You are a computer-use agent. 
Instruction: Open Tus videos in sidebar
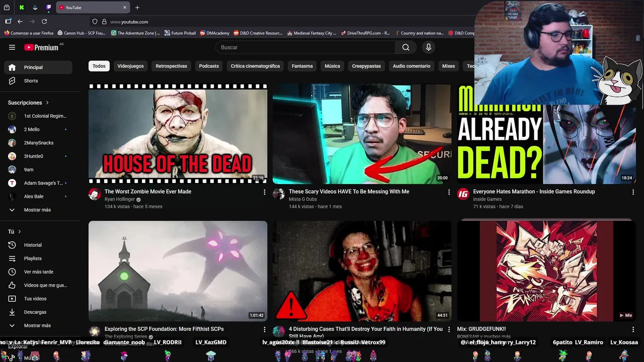point(38,299)
